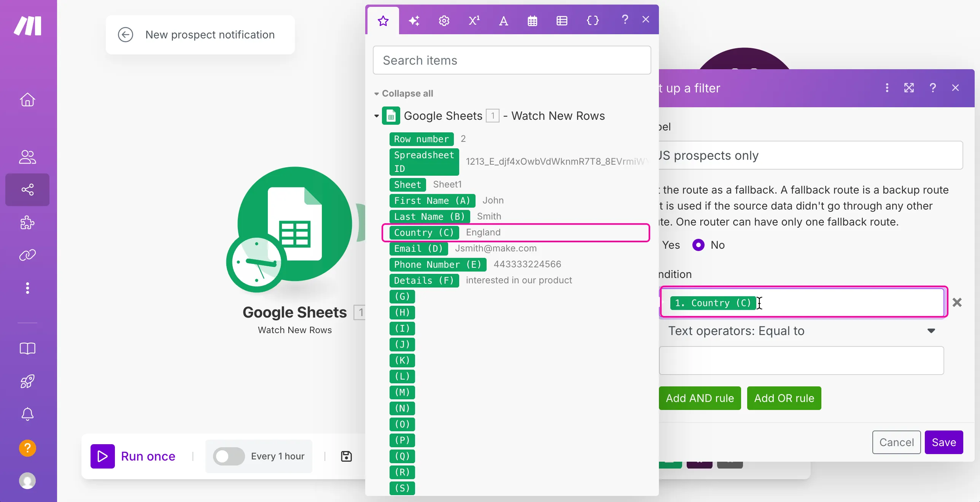Open orange Help question icon
Screen dimensions: 980x502
click(27, 448)
